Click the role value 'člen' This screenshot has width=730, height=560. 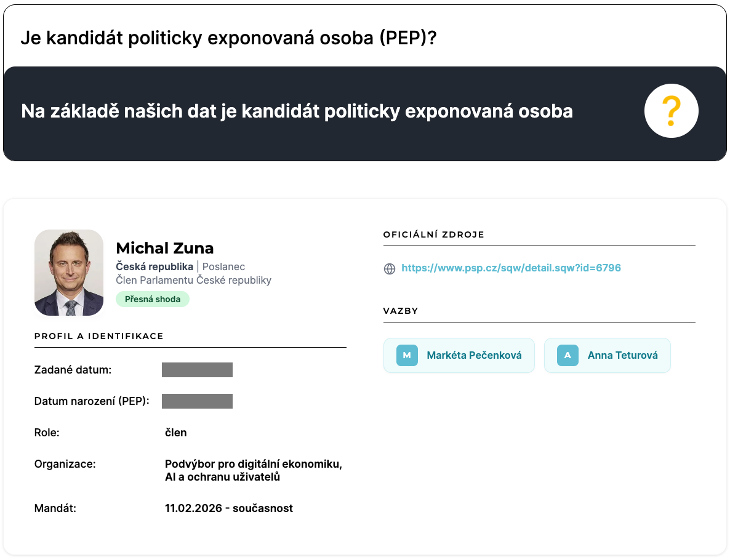click(176, 433)
